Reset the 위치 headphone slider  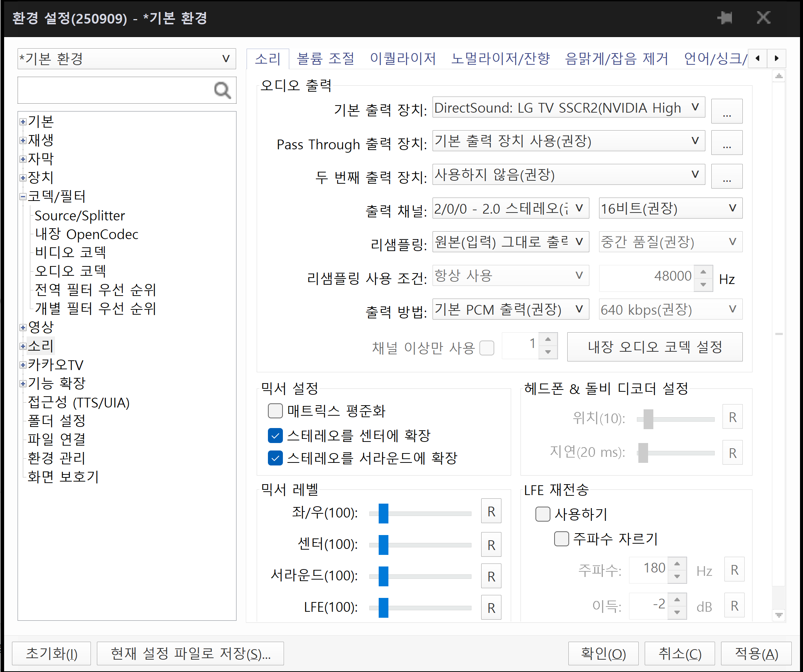pos(732,417)
